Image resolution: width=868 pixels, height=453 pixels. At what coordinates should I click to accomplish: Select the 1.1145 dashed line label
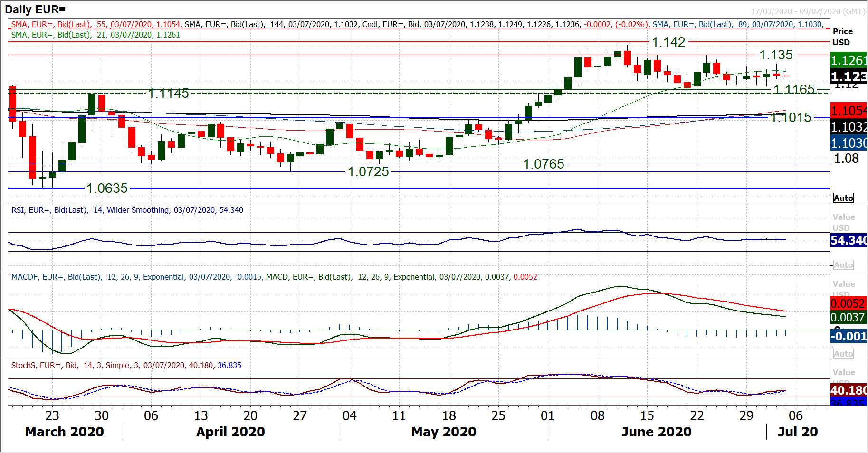[168, 94]
